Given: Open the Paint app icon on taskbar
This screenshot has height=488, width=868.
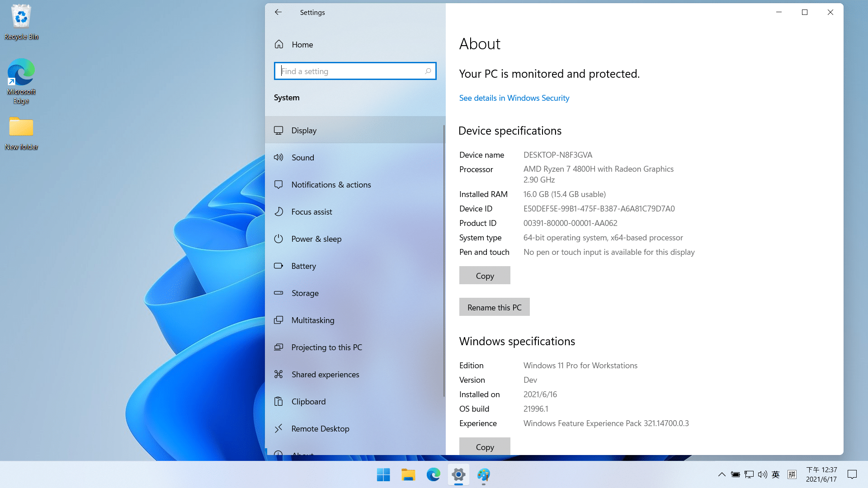Looking at the screenshot, I should tap(483, 474).
